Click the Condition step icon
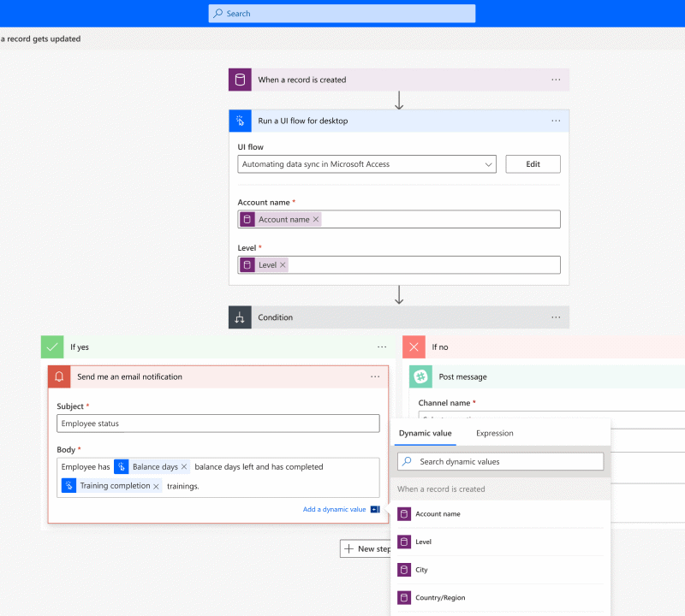 241,317
